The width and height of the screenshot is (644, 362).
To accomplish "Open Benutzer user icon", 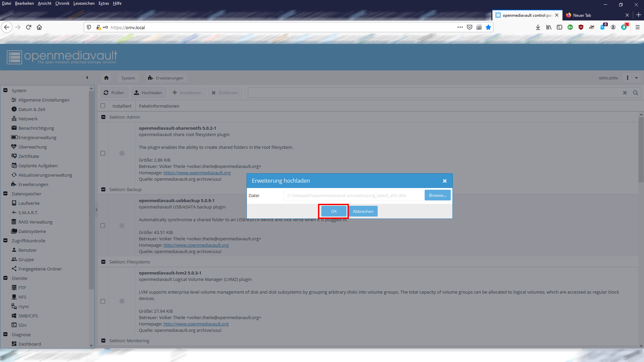I will point(14,250).
